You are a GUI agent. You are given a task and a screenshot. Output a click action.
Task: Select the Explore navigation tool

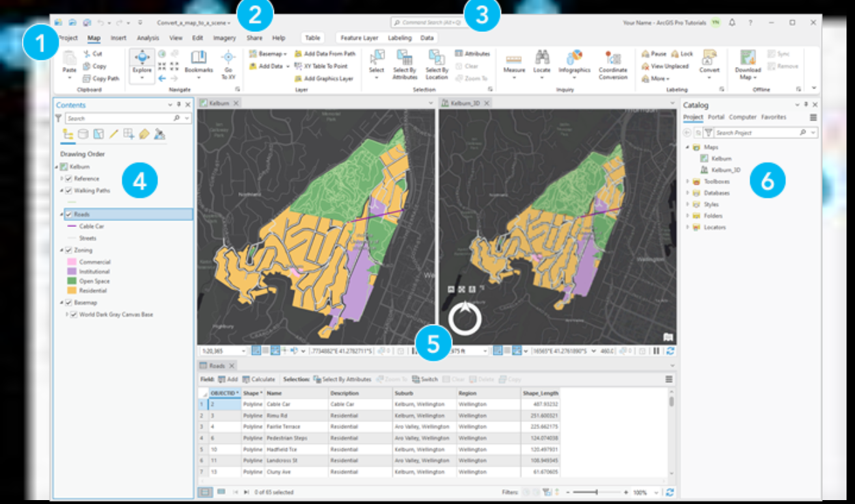pyautogui.click(x=142, y=61)
